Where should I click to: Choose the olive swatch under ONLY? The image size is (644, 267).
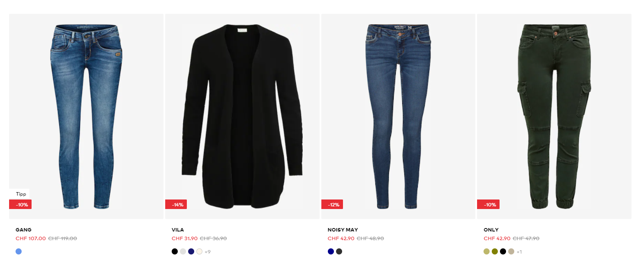(x=495, y=251)
